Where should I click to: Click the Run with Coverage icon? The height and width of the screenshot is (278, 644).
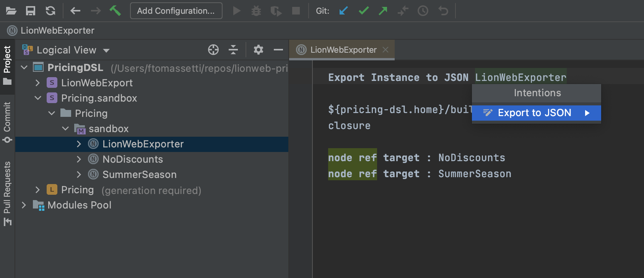[x=276, y=11]
